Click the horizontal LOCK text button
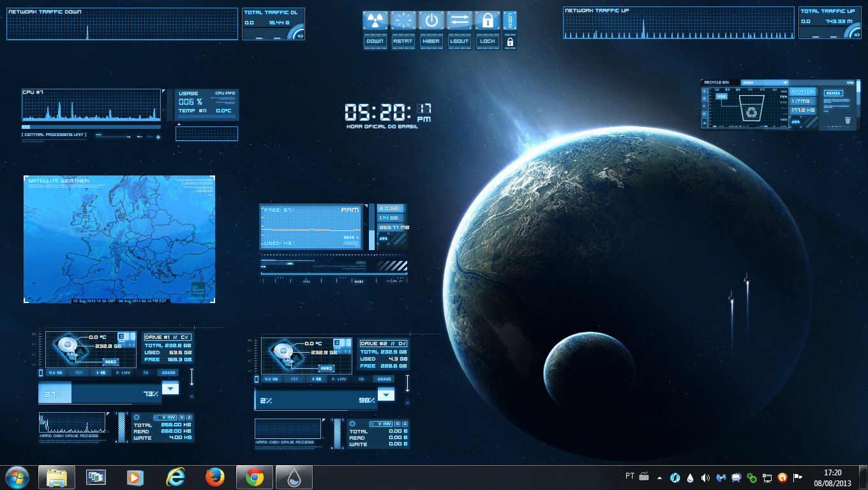This screenshot has width=868, height=490. [488, 41]
